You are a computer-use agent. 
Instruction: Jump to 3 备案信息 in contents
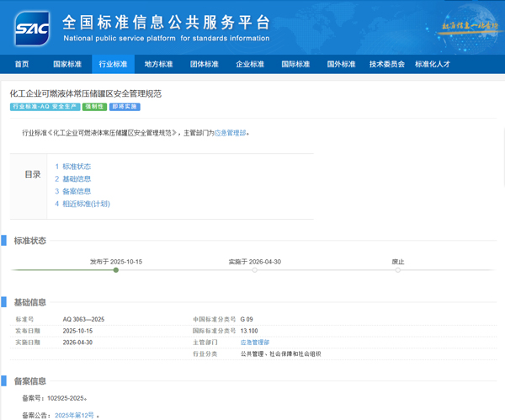coord(72,191)
